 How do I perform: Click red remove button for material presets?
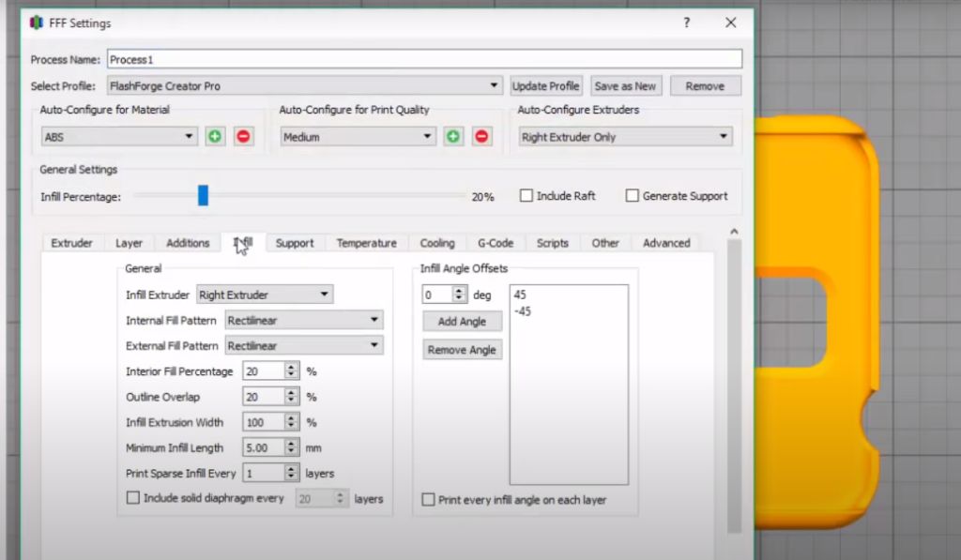point(243,137)
